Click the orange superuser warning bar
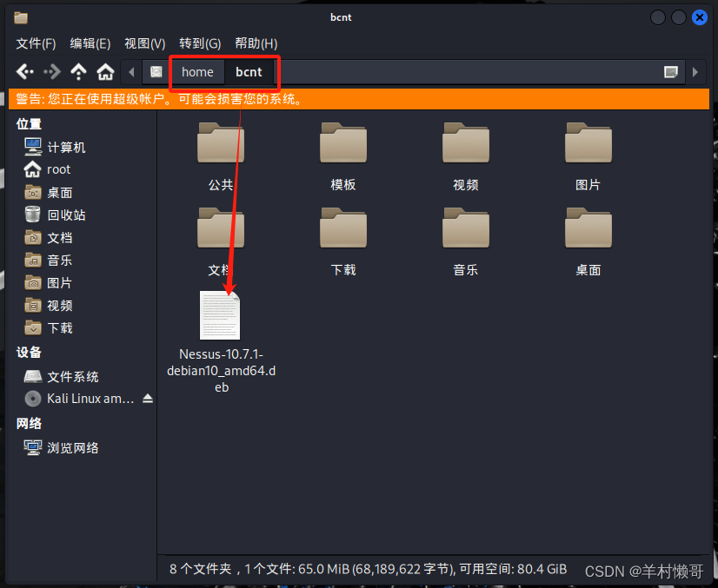 click(359, 99)
